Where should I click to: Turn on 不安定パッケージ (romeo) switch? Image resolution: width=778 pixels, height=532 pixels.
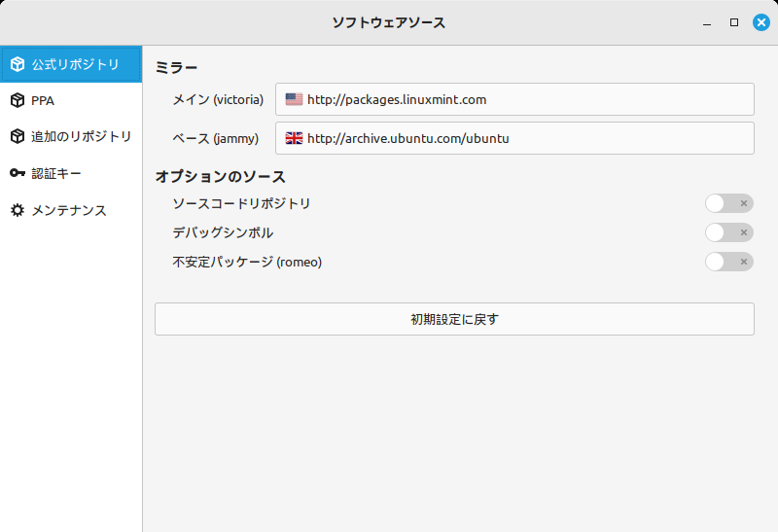tap(728, 262)
